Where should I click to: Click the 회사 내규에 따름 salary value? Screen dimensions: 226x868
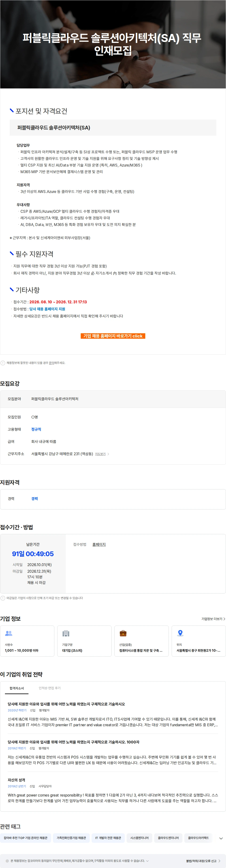coord(44,441)
